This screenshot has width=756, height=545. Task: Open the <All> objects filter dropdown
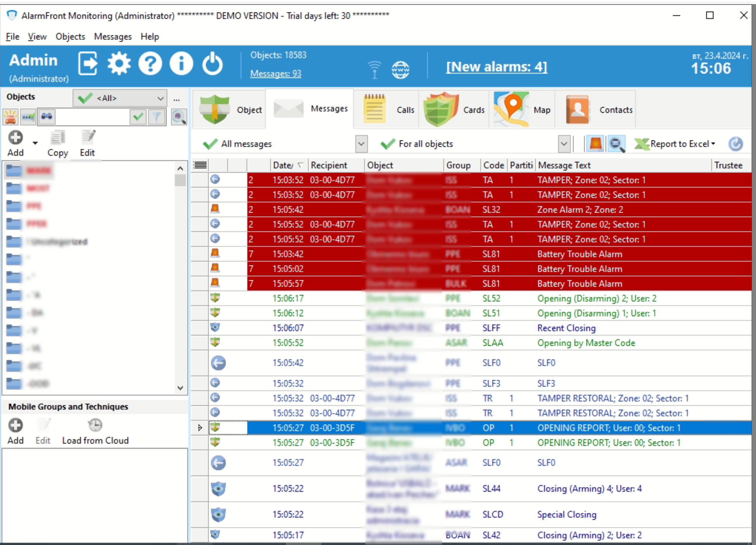(x=120, y=98)
